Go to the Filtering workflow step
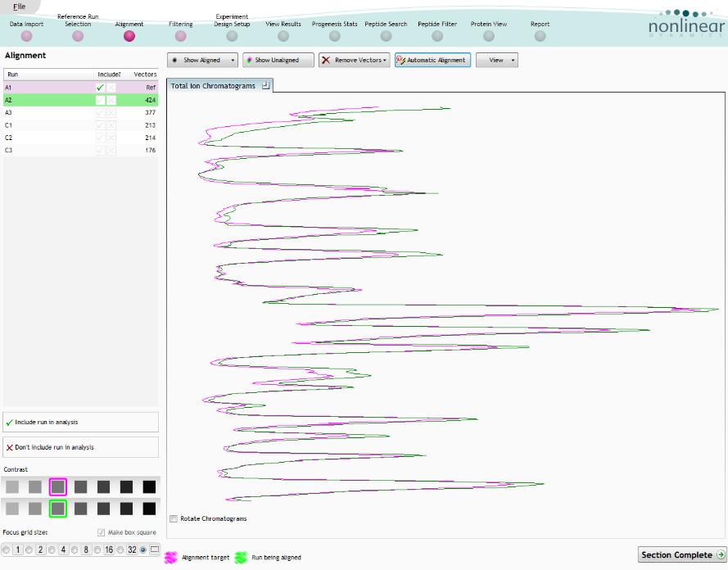 click(x=180, y=36)
